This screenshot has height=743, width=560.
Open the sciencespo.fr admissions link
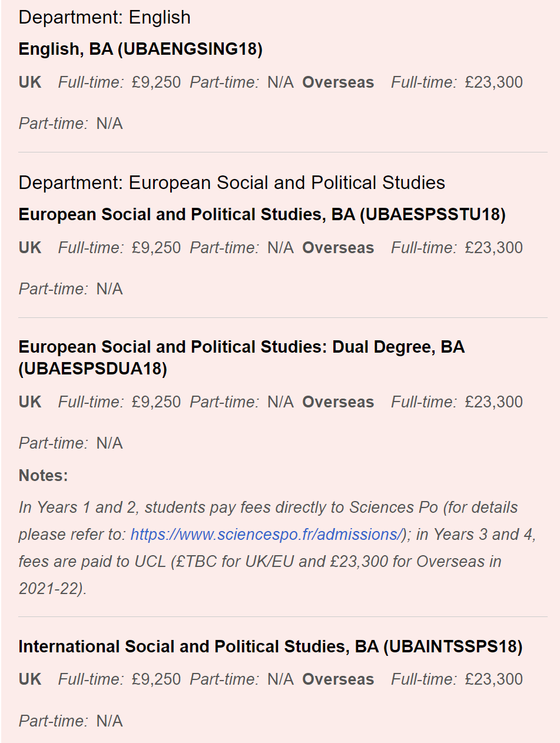(266, 535)
